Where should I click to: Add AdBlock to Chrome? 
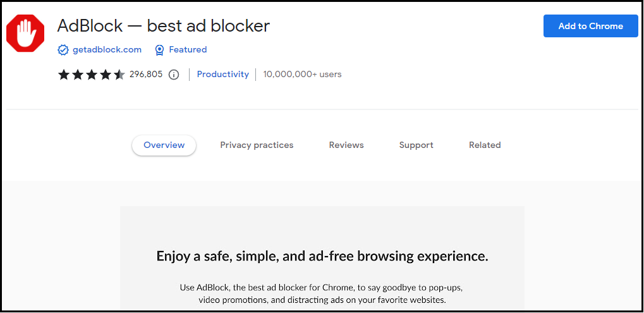591,27
